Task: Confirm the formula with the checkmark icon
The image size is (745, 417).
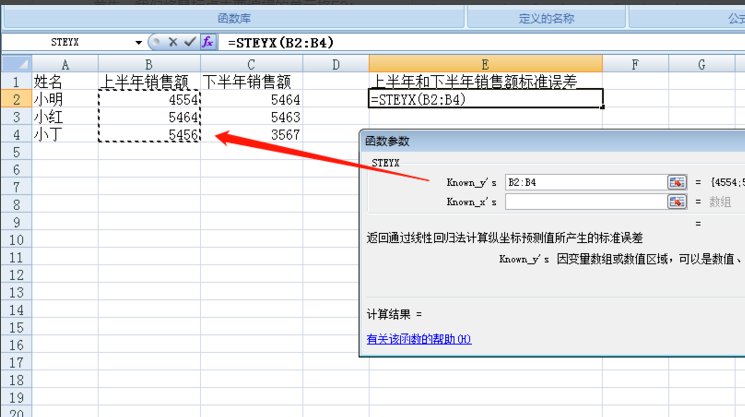Action: point(190,42)
